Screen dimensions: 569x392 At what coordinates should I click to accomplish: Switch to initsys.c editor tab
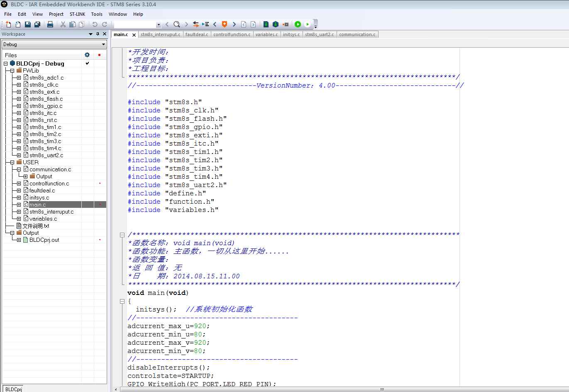click(x=291, y=34)
